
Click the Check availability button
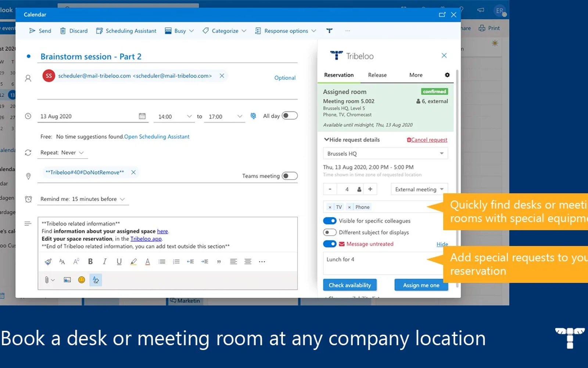[x=350, y=285]
